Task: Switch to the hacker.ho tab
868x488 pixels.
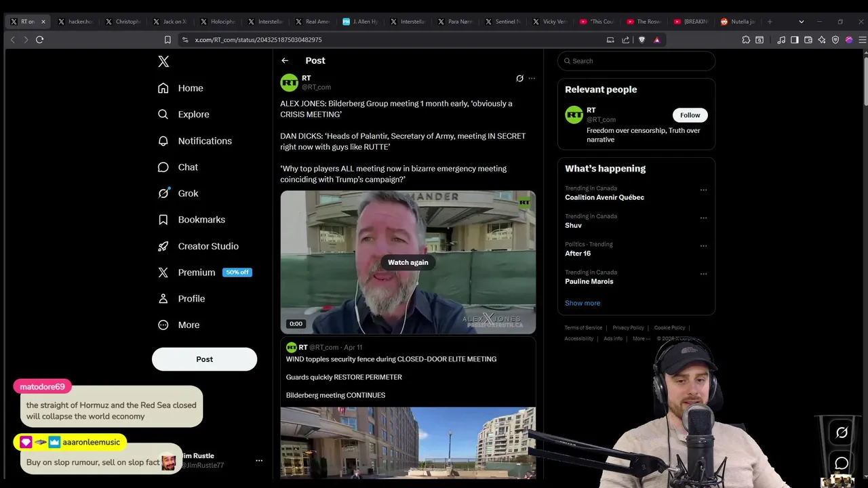Action: tap(75, 22)
